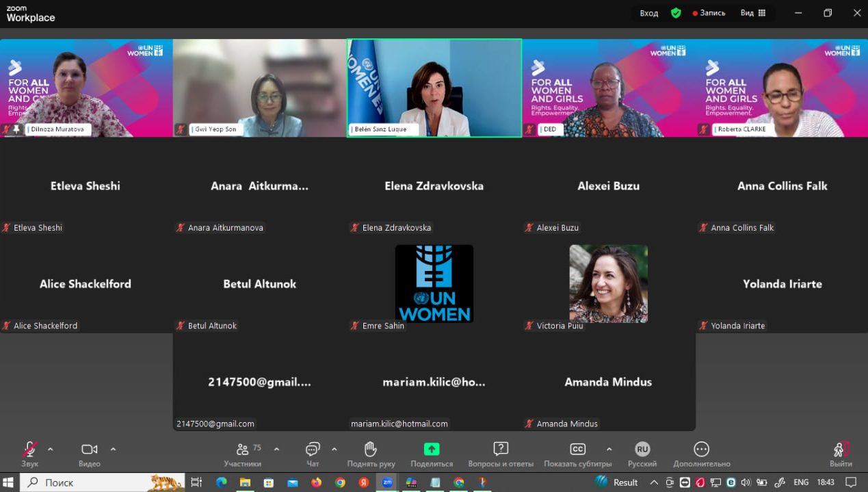Open Firefox from taskbar
Screen dimensions: 868x492
(316, 482)
